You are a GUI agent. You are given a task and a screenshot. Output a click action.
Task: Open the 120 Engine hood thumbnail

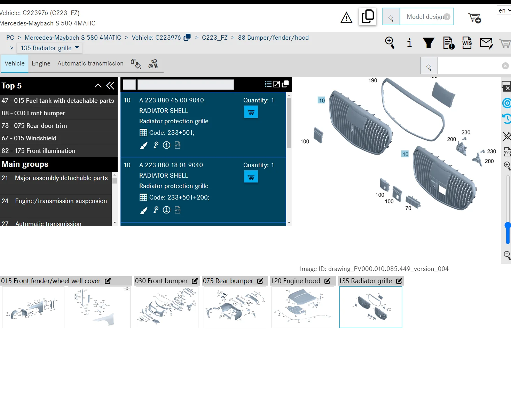click(303, 307)
